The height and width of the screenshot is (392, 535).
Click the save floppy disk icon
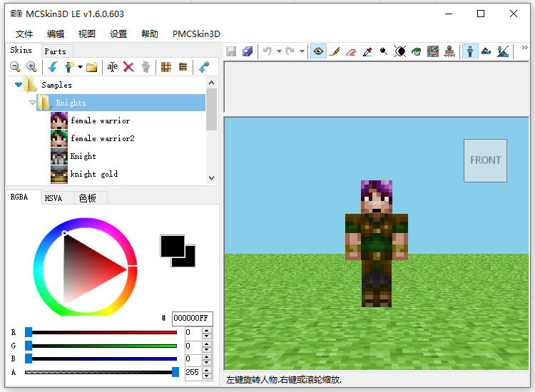pyautogui.click(x=231, y=51)
